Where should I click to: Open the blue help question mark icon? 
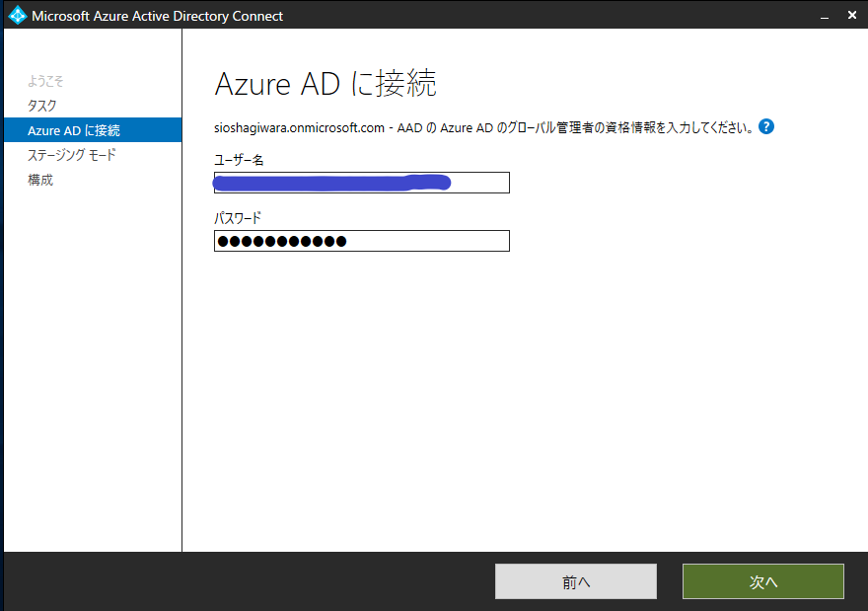pyautogui.click(x=766, y=126)
